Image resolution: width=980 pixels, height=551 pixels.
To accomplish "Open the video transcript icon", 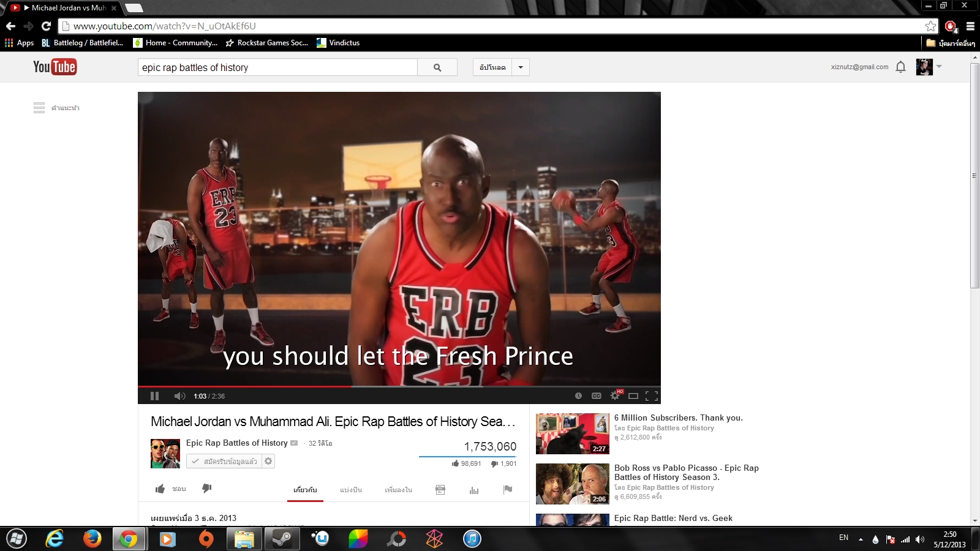I will coord(440,490).
